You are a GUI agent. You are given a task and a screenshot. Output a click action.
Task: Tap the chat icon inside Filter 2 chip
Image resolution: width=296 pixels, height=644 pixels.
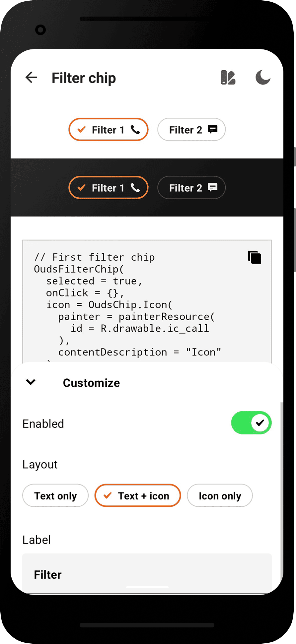[x=213, y=129]
